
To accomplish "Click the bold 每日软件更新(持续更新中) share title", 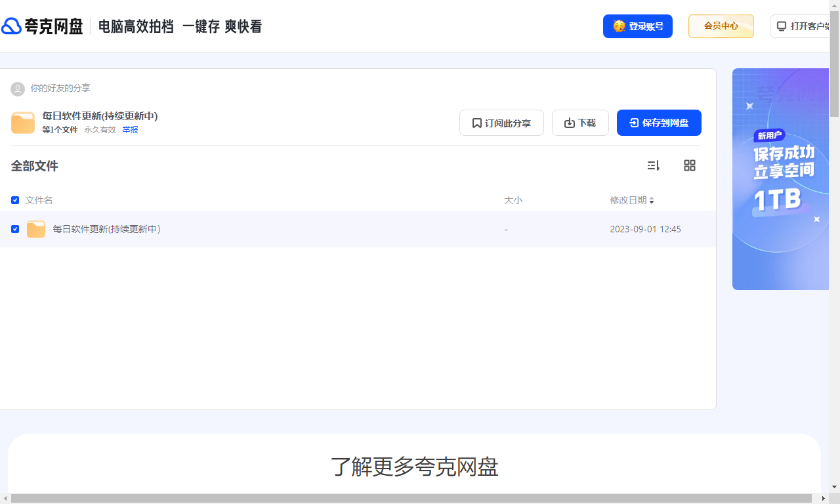I will (x=100, y=116).
